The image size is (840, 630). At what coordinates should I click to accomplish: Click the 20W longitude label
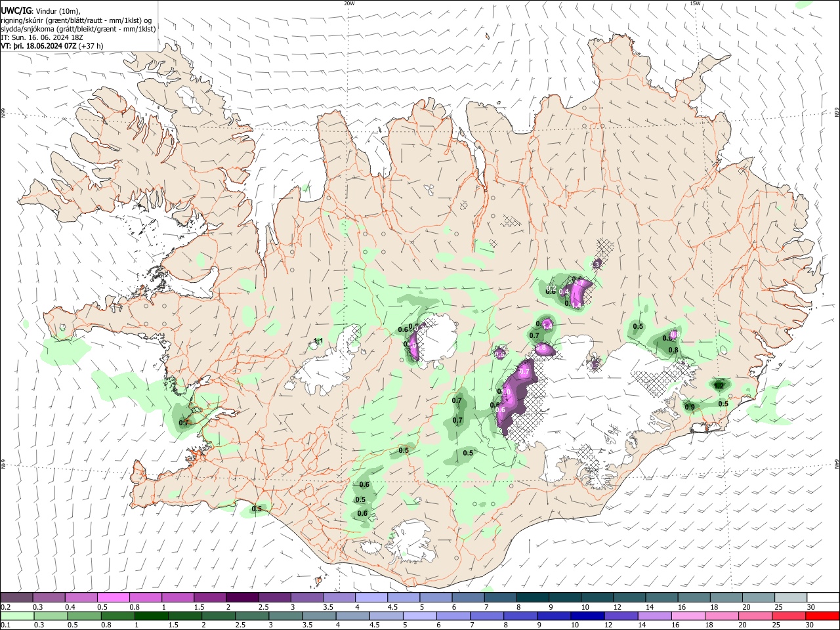pyautogui.click(x=349, y=3)
